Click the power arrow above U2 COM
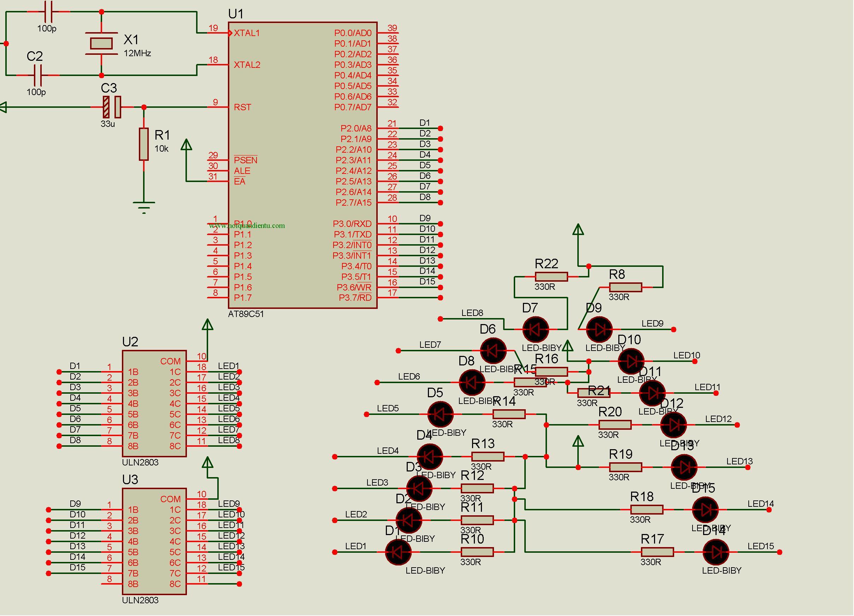This screenshot has height=616, width=854. click(x=207, y=324)
